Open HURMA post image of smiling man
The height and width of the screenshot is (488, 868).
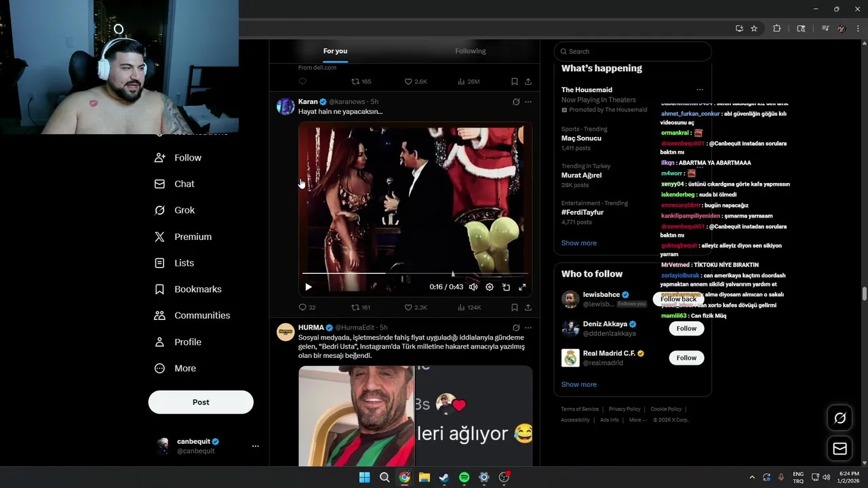coord(357,416)
